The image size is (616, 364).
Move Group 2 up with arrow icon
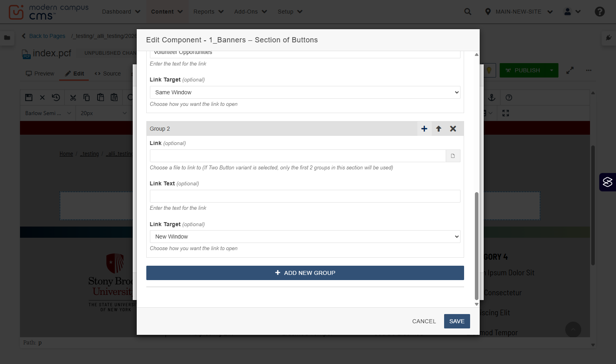click(x=439, y=129)
